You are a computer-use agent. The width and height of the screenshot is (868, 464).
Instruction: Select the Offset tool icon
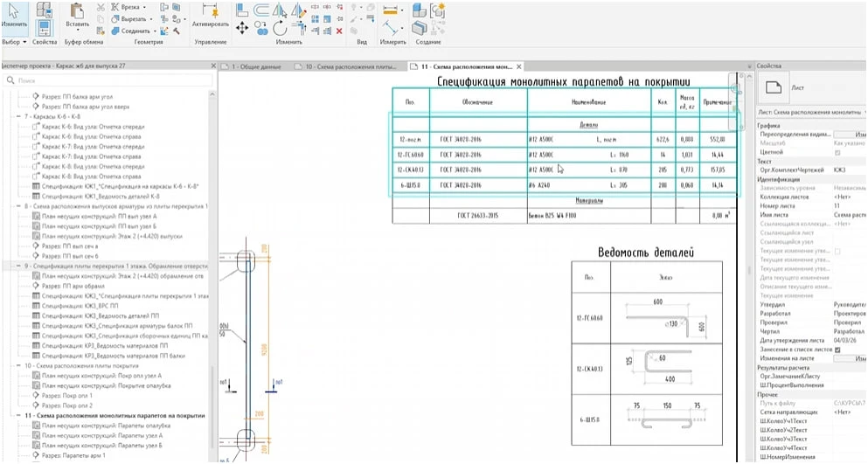260,10
